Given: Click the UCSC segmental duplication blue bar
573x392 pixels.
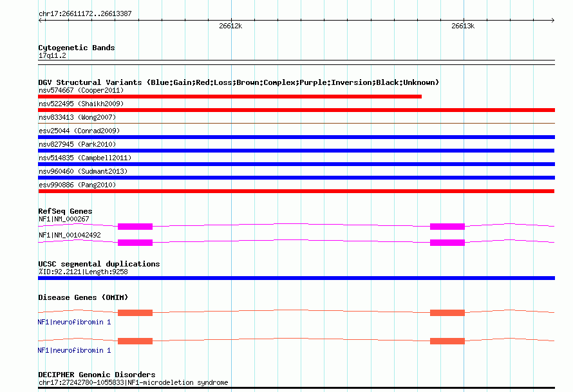Looking at the screenshot, I should point(296,278).
